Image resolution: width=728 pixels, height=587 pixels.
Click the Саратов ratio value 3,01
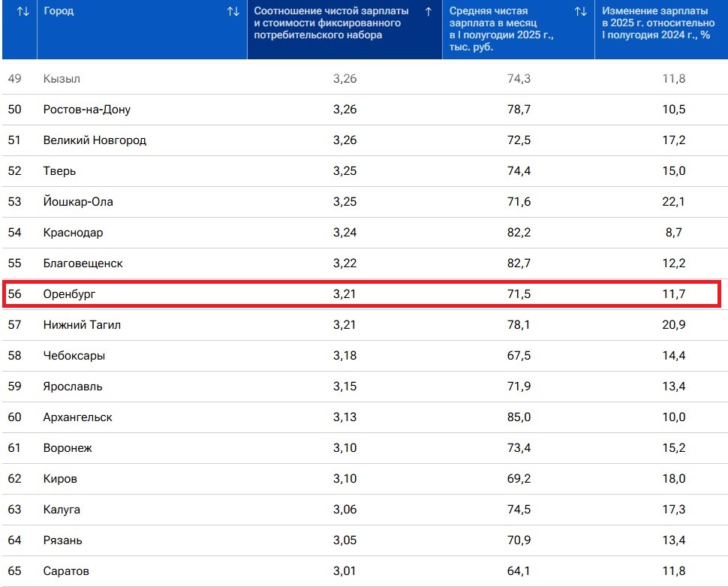tap(344, 571)
